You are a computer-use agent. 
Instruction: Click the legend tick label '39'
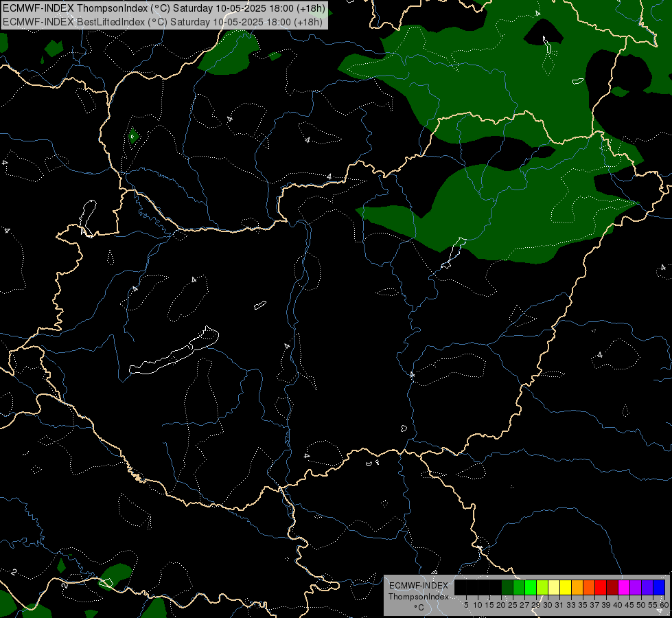(606, 605)
